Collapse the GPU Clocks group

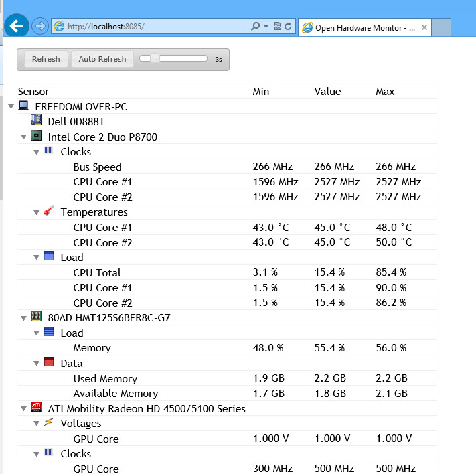coord(36,454)
